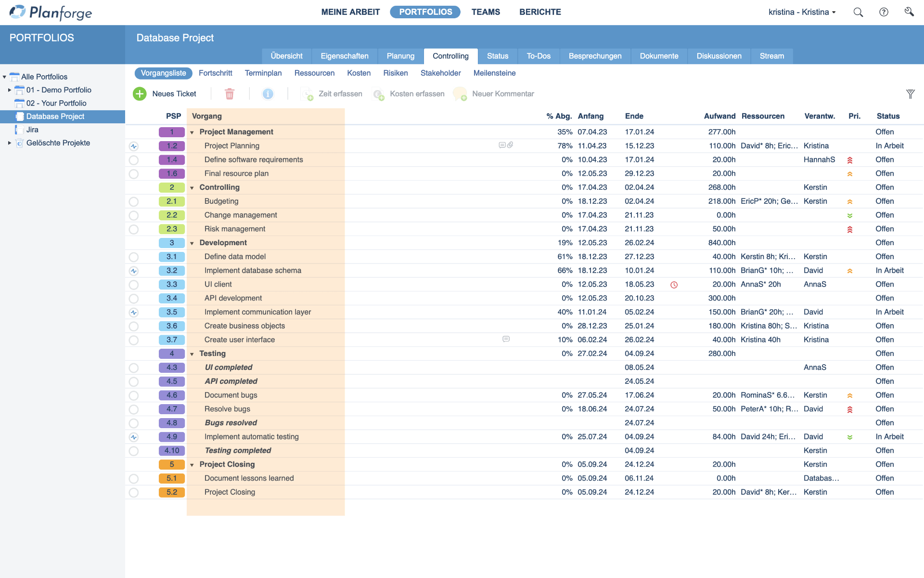
Task: Open the kristina - Kristina user dropdown
Action: [802, 12]
